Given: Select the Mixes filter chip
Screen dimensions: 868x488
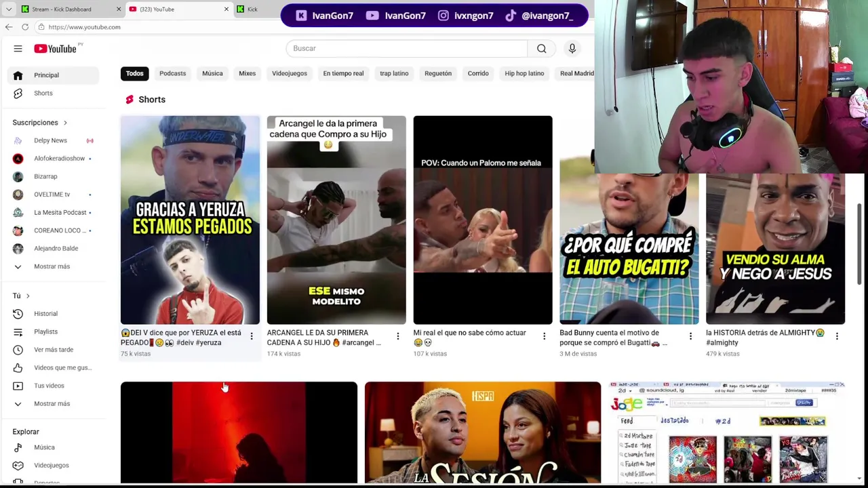Looking at the screenshot, I should coord(247,73).
